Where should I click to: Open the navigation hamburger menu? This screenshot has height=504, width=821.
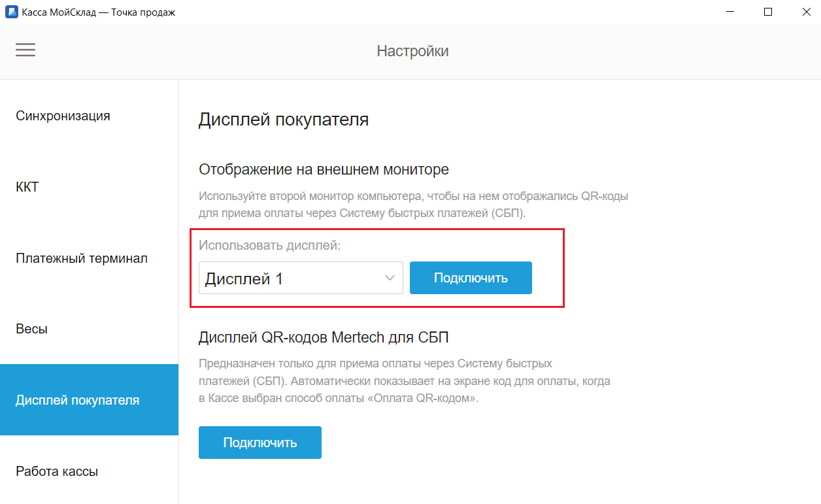point(25,50)
